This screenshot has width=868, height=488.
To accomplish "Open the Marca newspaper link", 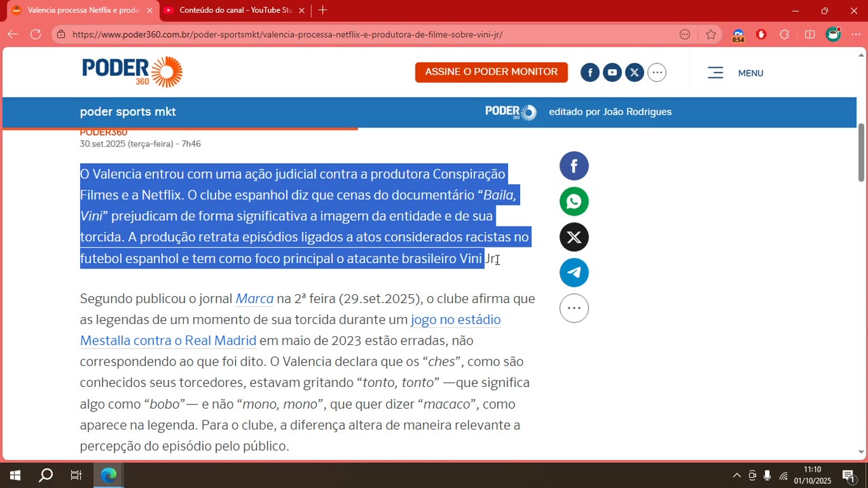I will pyautogui.click(x=254, y=299).
